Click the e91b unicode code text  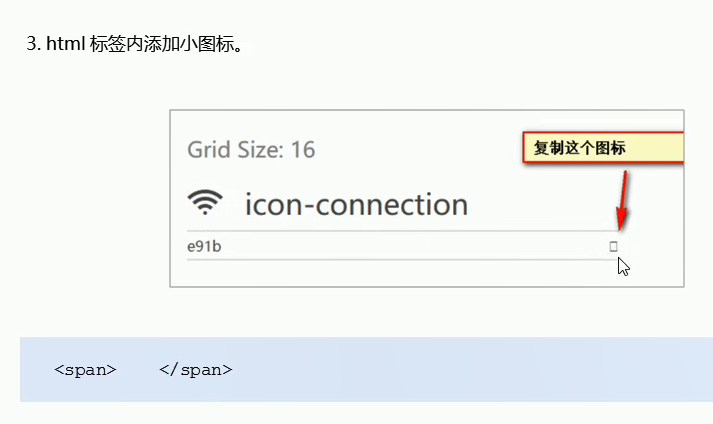click(204, 246)
